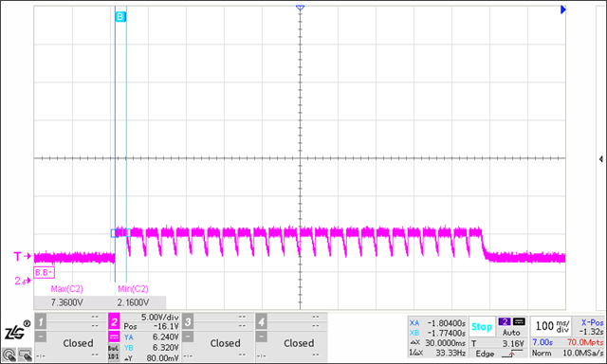Screen dimensions: 607x364
Task: Click the cursor B marker on waveform
Action: click(x=120, y=17)
